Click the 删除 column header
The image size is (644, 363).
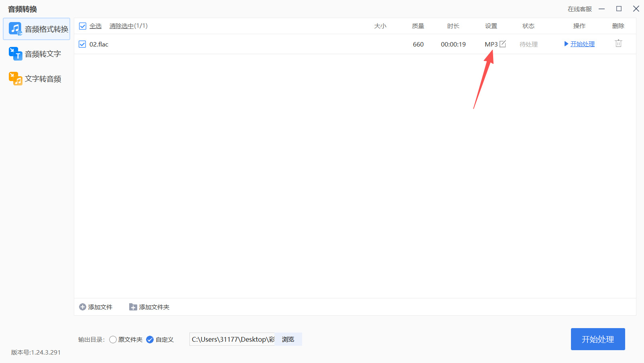tap(618, 26)
